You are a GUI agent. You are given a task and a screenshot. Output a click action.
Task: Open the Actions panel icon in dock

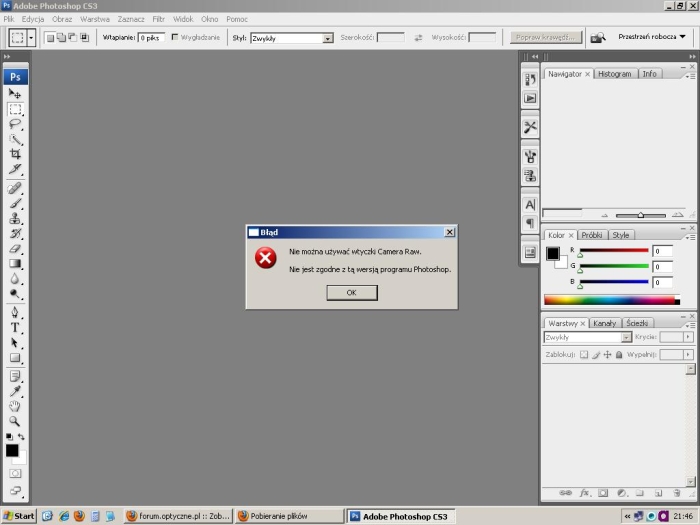(x=530, y=98)
